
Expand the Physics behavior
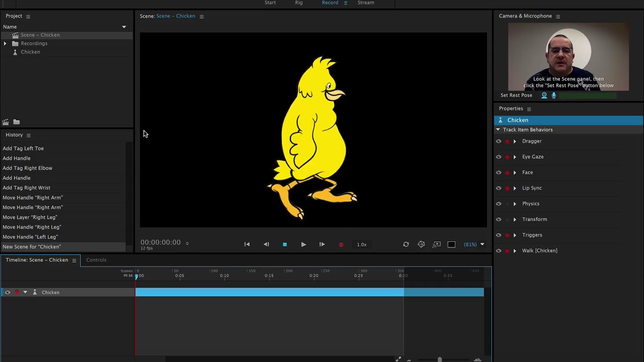(x=515, y=204)
